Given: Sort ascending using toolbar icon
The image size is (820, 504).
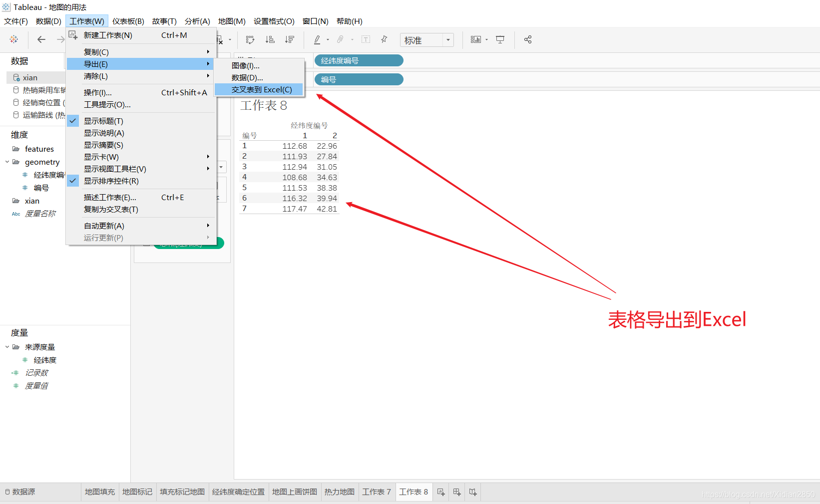Looking at the screenshot, I should [270, 39].
